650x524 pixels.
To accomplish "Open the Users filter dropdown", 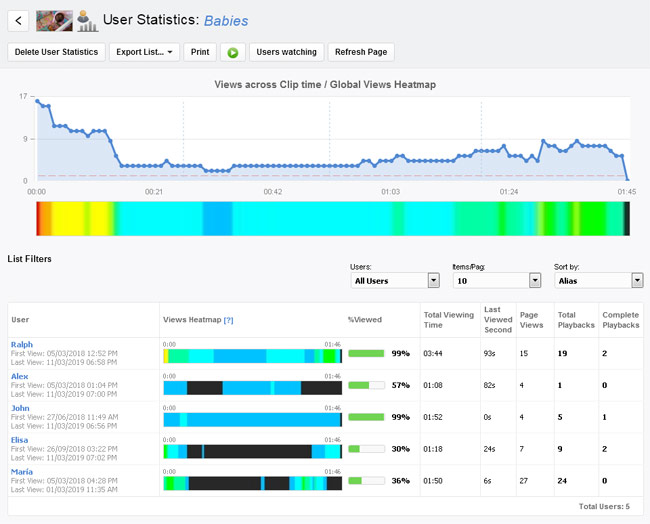I will [x=395, y=281].
